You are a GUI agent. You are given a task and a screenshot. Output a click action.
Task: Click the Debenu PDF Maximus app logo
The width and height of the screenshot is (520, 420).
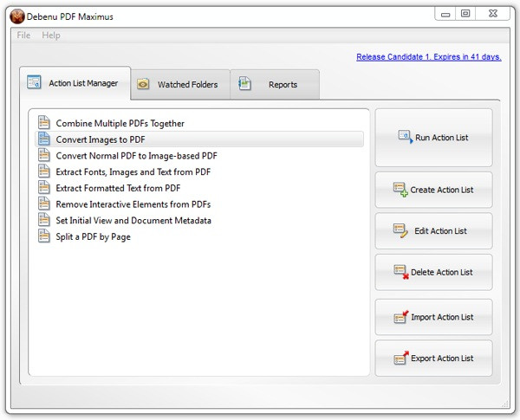click(17, 16)
